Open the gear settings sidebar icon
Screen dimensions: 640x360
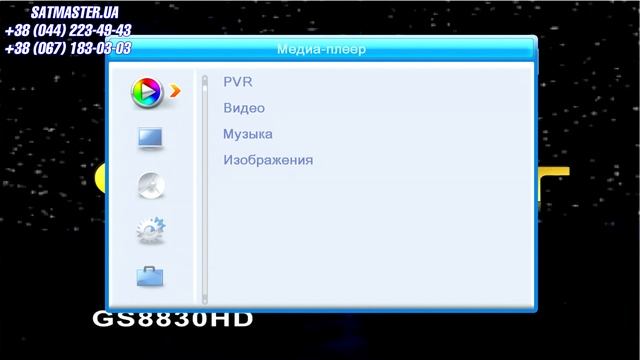click(x=151, y=231)
